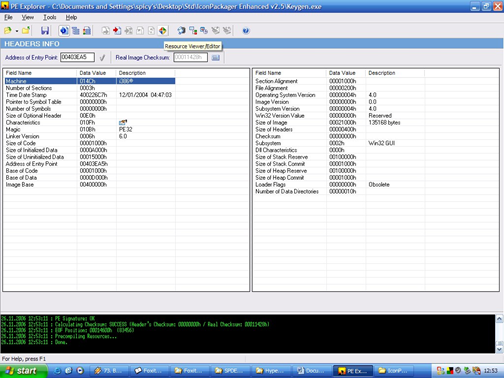Click the 73. B... taskbar button
Screen dimensions: 504x378
pos(110,371)
